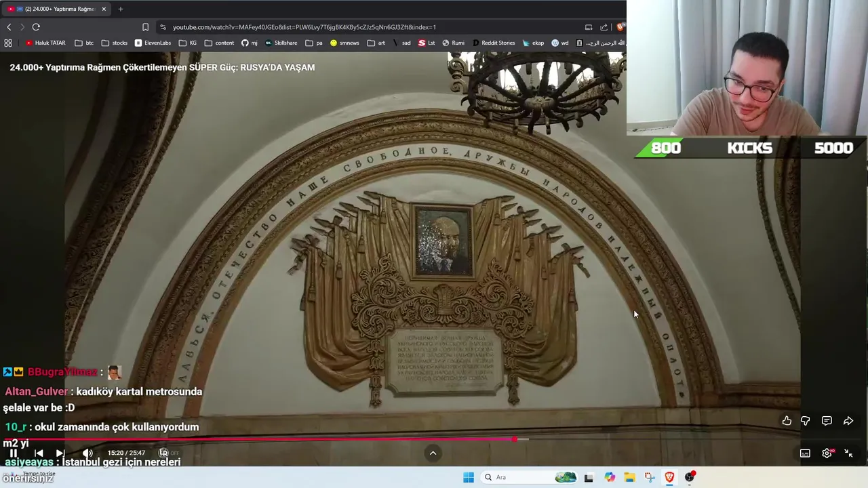The image size is (868, 488).
Task: Pause the YouTube video
Action: [14, 453]
